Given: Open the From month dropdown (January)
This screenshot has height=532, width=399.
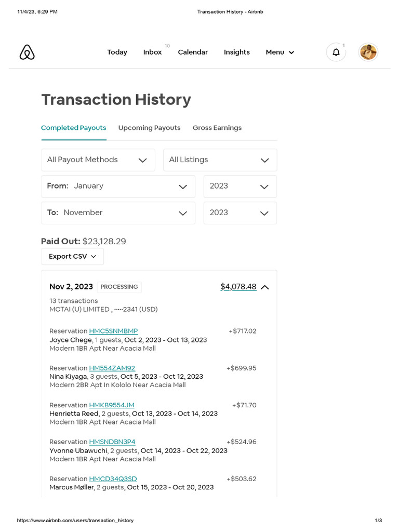Looking at the screenshot, I should pyautogui.click(x=118, y=186).
